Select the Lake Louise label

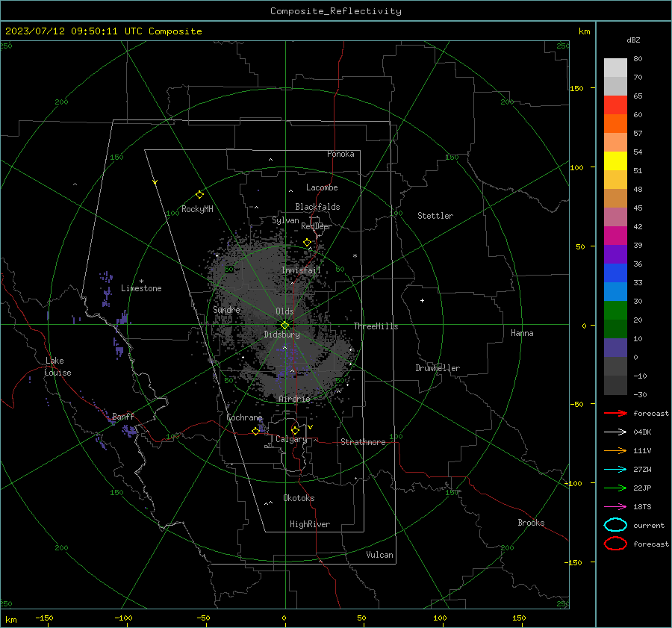(57, 367)
